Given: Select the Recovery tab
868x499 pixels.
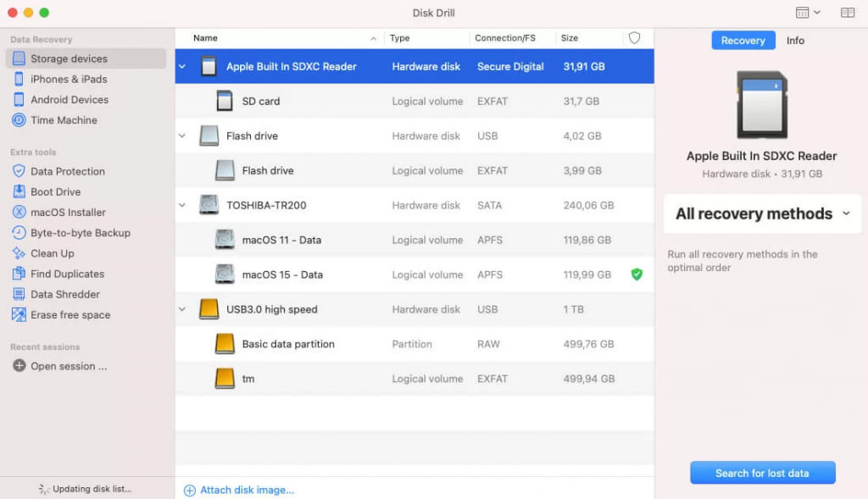Looking at the screenshot, I should (743, 41).
